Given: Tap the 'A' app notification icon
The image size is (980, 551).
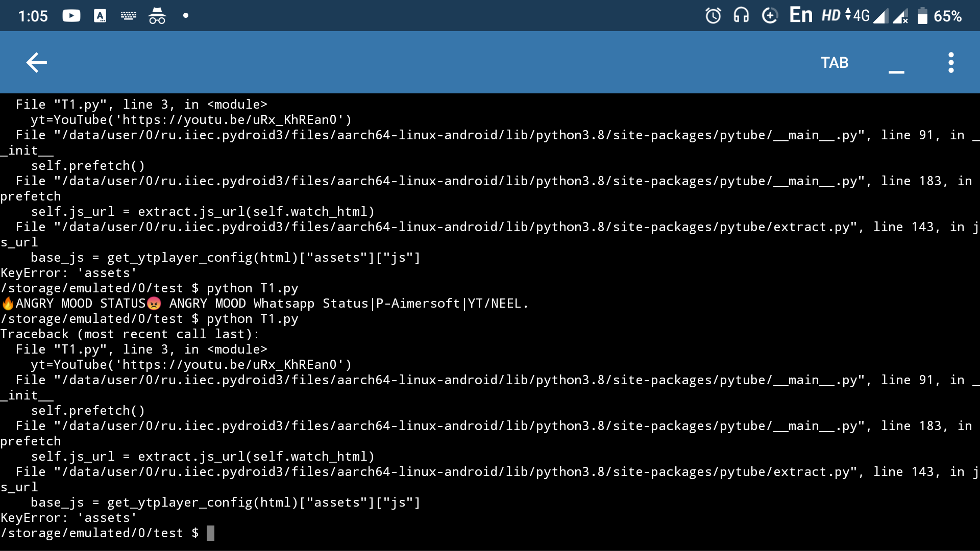Looking at the screenshot, I should pos(100,15).
